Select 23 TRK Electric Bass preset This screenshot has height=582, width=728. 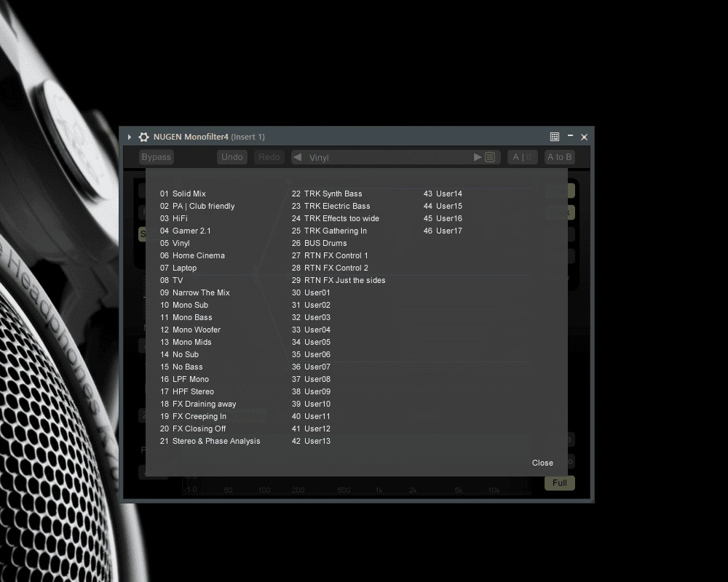(331, 206)
